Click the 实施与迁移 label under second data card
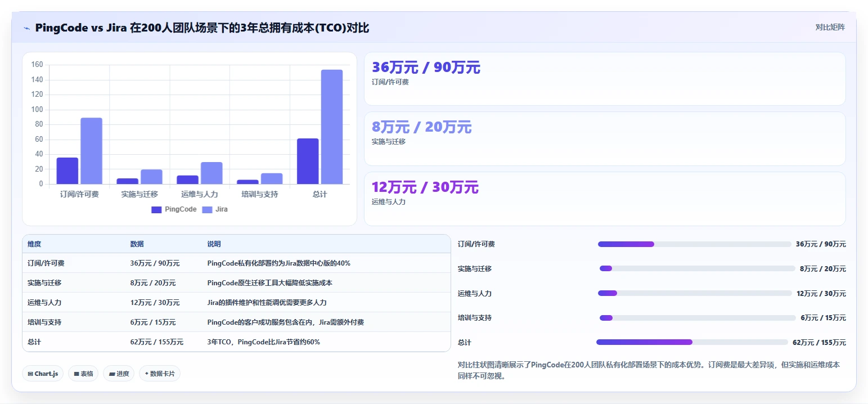 pos(389,142)
